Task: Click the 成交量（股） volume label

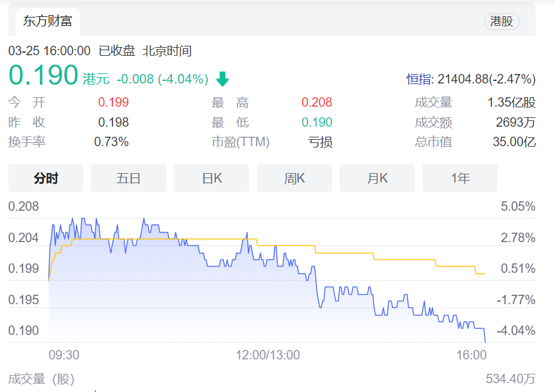Action: point(41,379)
